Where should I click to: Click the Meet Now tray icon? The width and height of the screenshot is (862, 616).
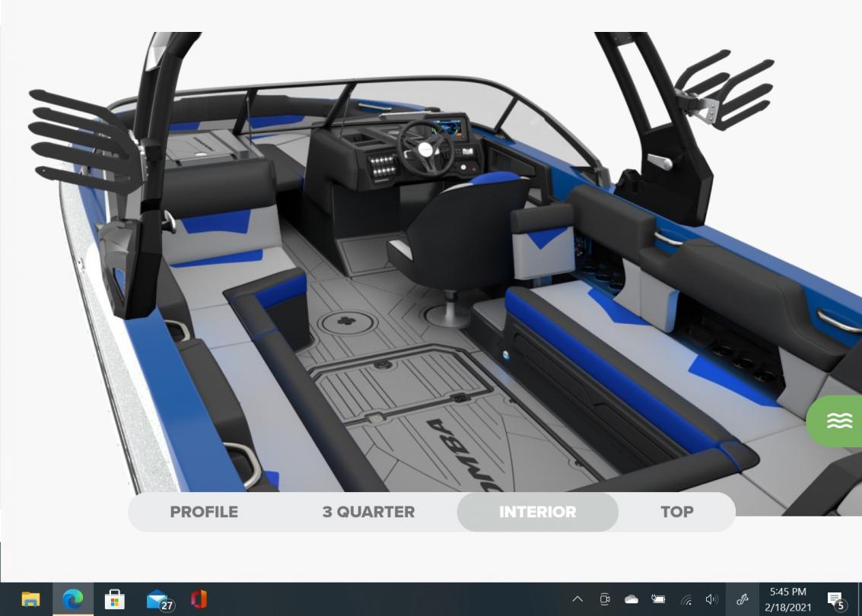pos(605,599)
